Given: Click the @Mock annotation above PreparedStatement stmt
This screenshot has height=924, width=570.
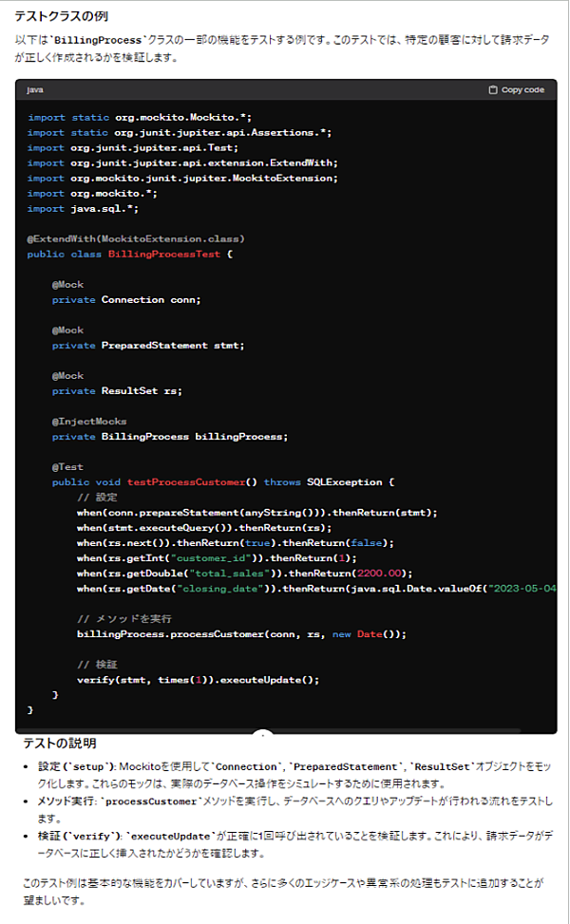Looking at the screenshot, I should [67, 330].
